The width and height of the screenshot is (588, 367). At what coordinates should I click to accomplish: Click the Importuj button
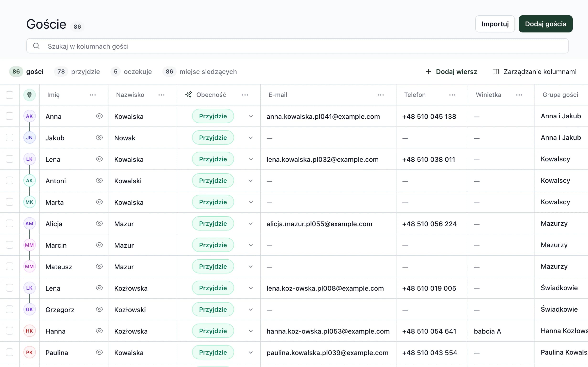[x=495, y=24]
